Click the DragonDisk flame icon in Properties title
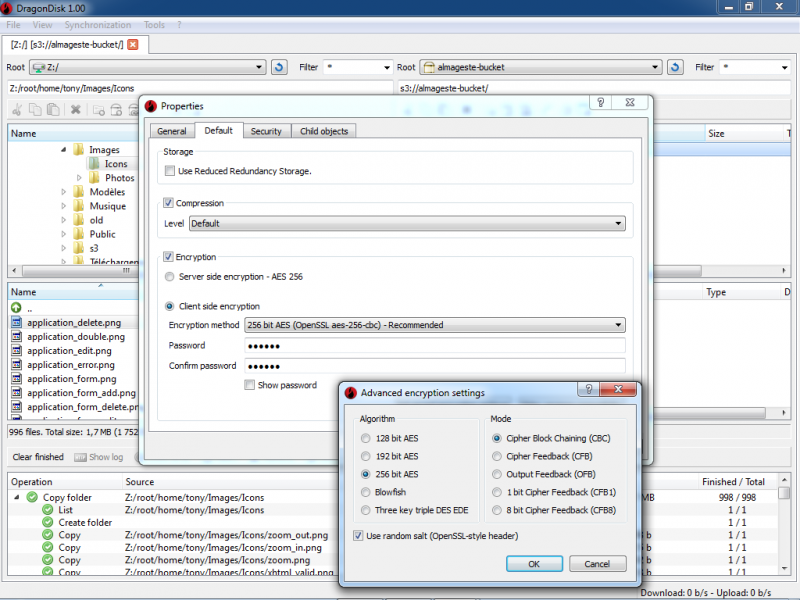Viewport: 800px width, 600px height. tap(151, 106)
